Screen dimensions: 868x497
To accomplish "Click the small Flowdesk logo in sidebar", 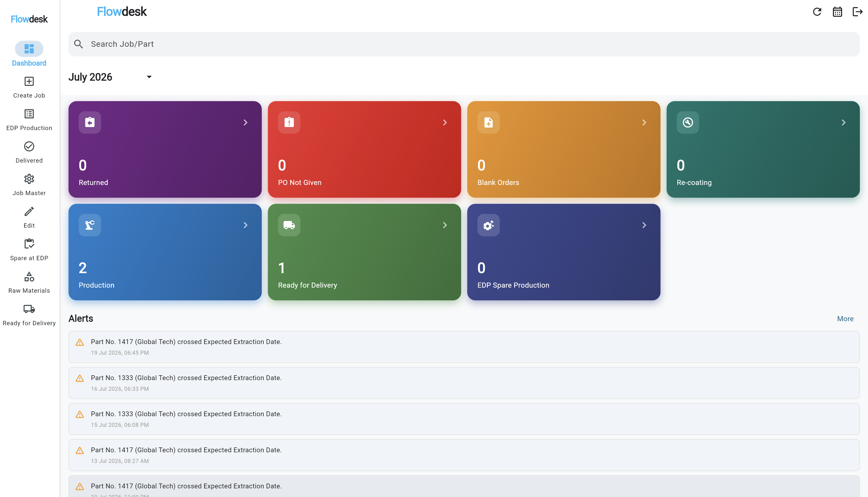I will (x=29, y=19).
